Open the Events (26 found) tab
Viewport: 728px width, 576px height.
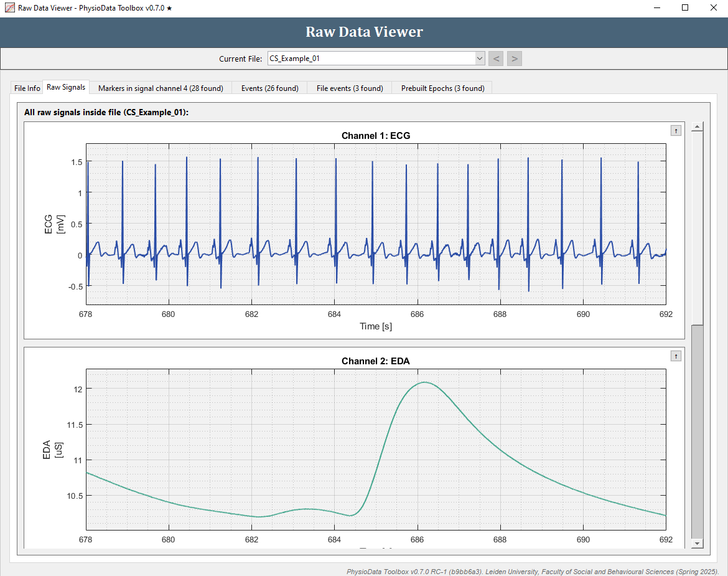[269, 88]
